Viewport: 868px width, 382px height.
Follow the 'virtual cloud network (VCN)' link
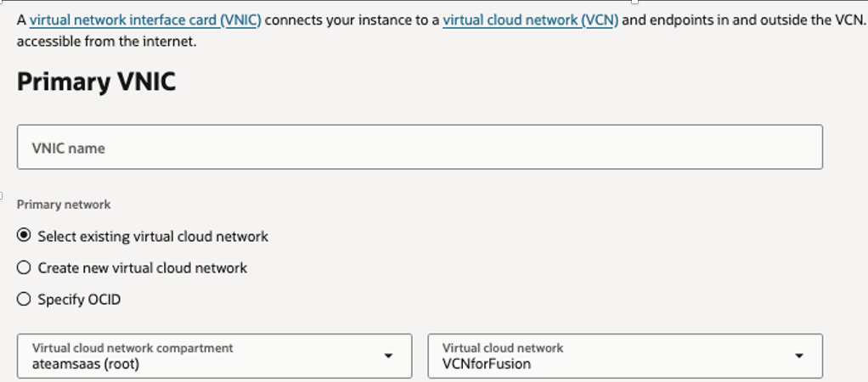click(x=530, y=20)
